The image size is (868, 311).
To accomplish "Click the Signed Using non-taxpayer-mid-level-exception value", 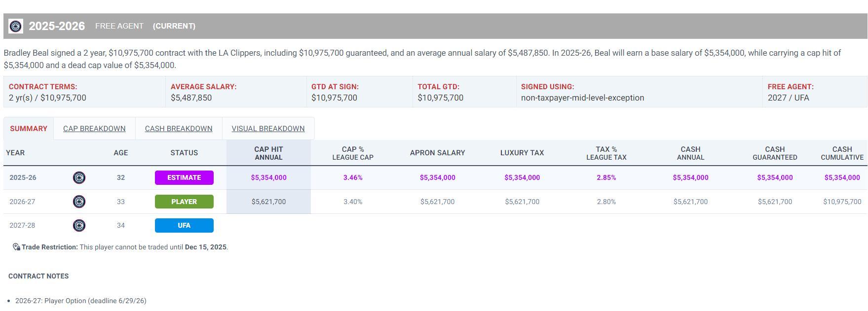I will coord(582,98).
